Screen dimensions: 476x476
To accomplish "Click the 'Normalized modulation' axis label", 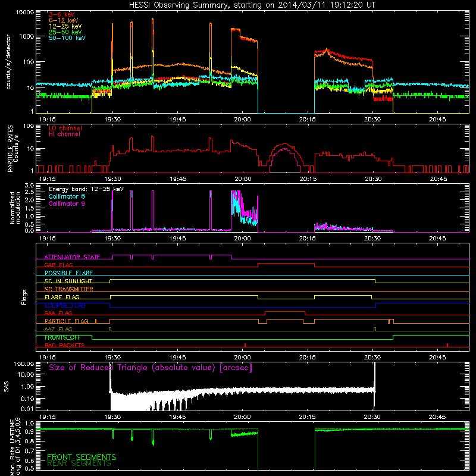I will pyautogui.click(x=15, y=208).
